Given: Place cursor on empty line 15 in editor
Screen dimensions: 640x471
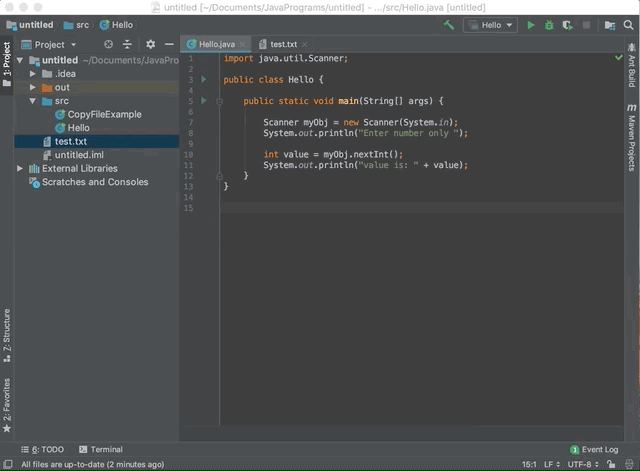Looking at the screenshot, I should pos(421,208).
